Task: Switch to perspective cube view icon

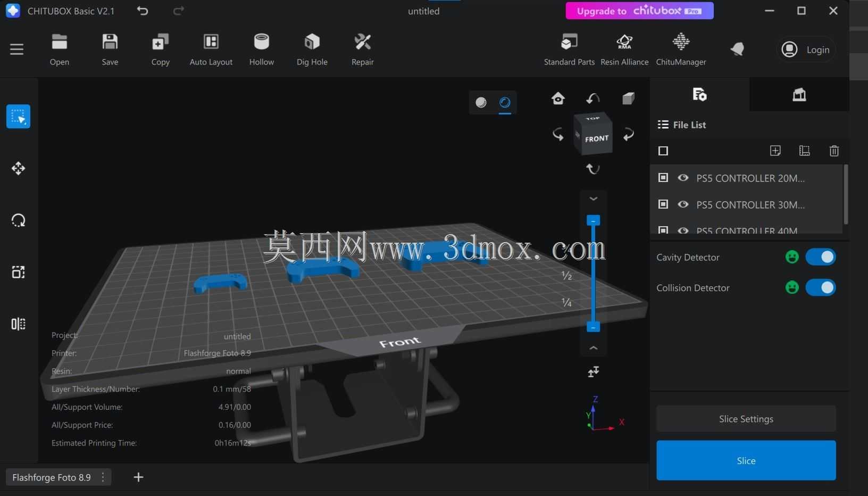Action: click(x=628, y=98)
